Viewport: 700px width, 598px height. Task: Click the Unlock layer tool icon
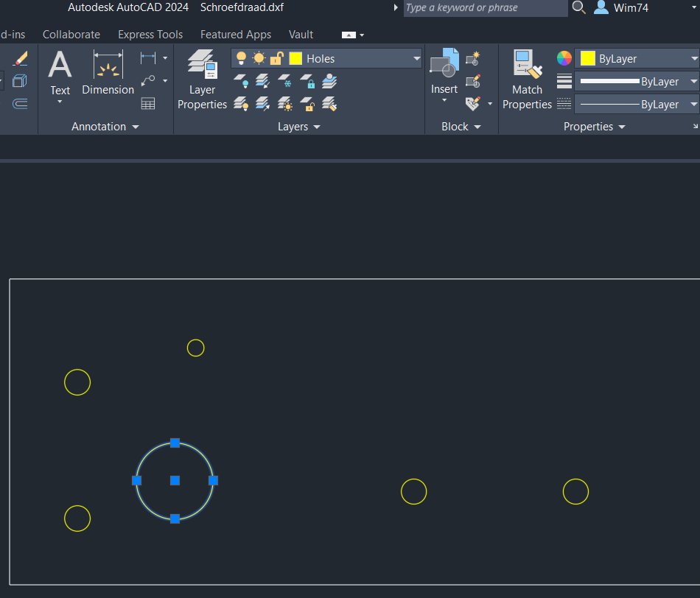tap(307, 104)
